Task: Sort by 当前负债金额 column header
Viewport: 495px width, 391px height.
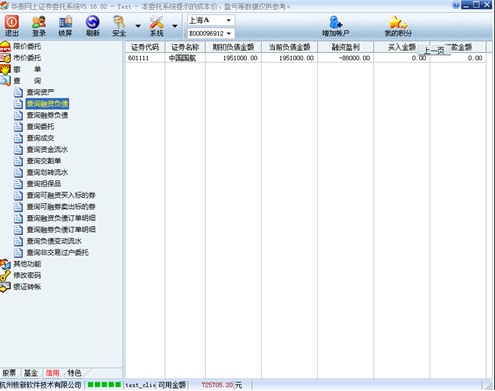Action: [x=289, y=47]
